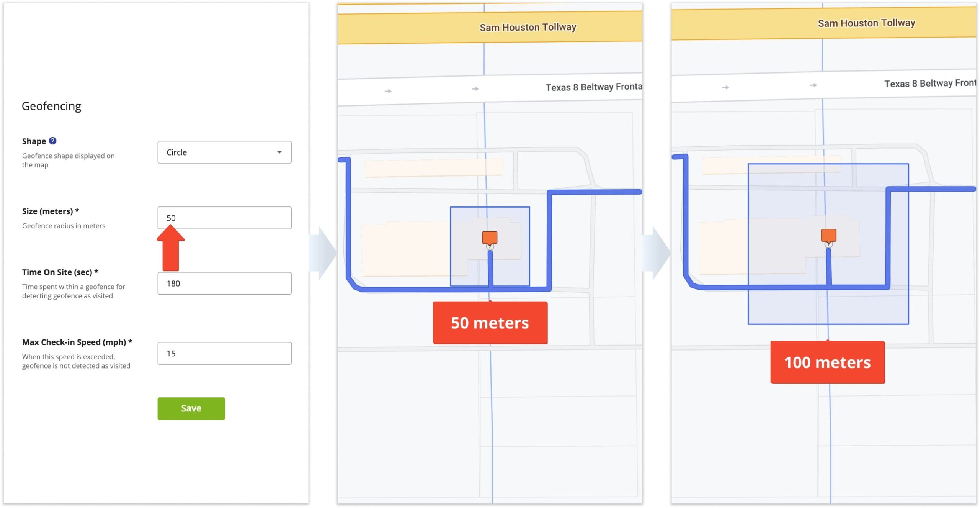
Task: Click the orange stop marker in 50 meters map
Action: coord(490,238)
